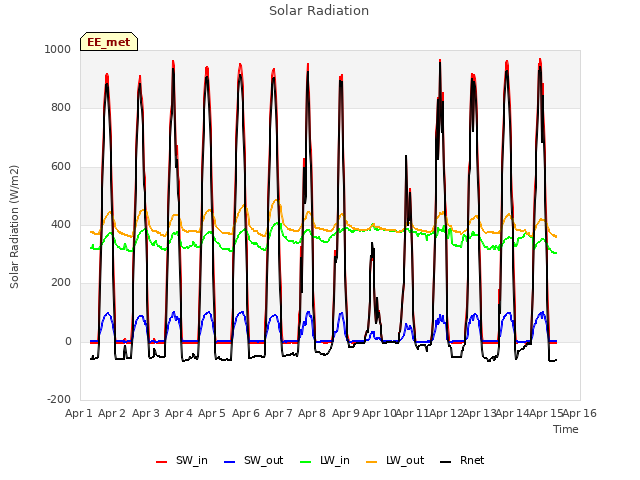Click the blue SW_out legend swatch
Image resolution: width=640 pixels, height=480 pixels.
230,462
